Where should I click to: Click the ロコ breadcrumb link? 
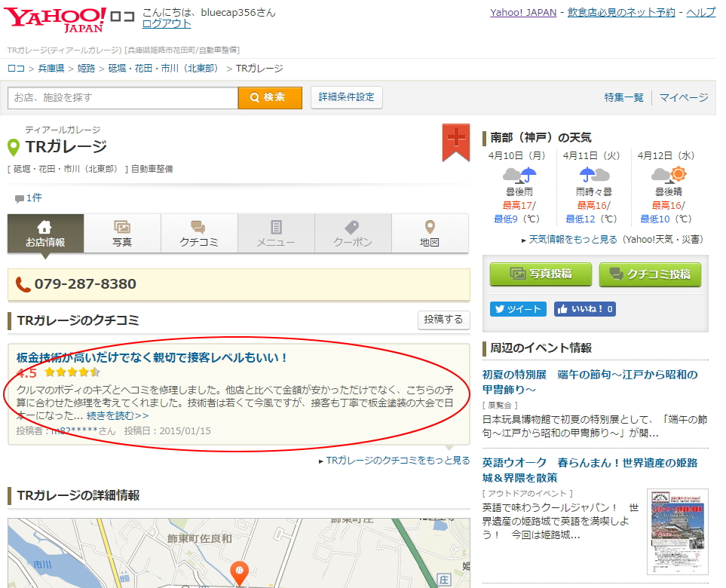16,69
